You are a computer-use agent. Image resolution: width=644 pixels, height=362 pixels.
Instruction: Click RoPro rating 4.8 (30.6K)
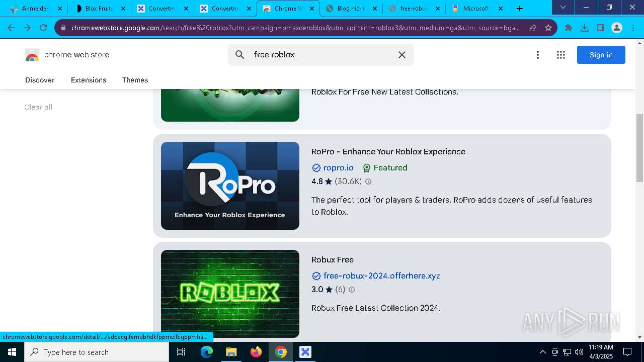[x=337, y=182]
